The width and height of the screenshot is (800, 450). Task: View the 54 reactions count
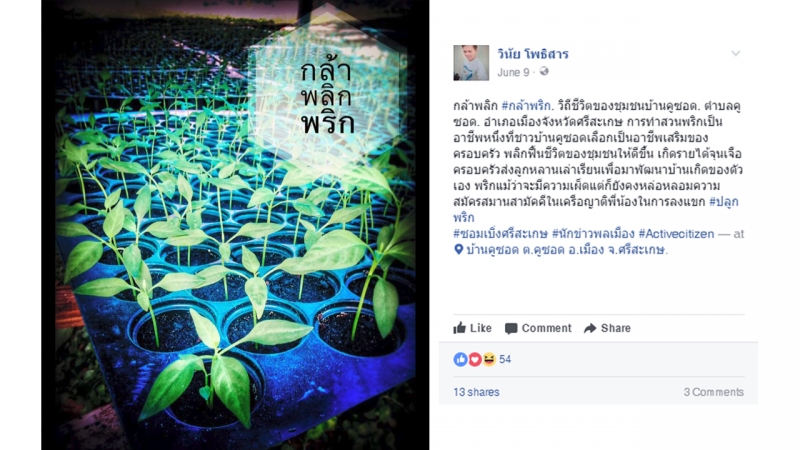[505, 360]
